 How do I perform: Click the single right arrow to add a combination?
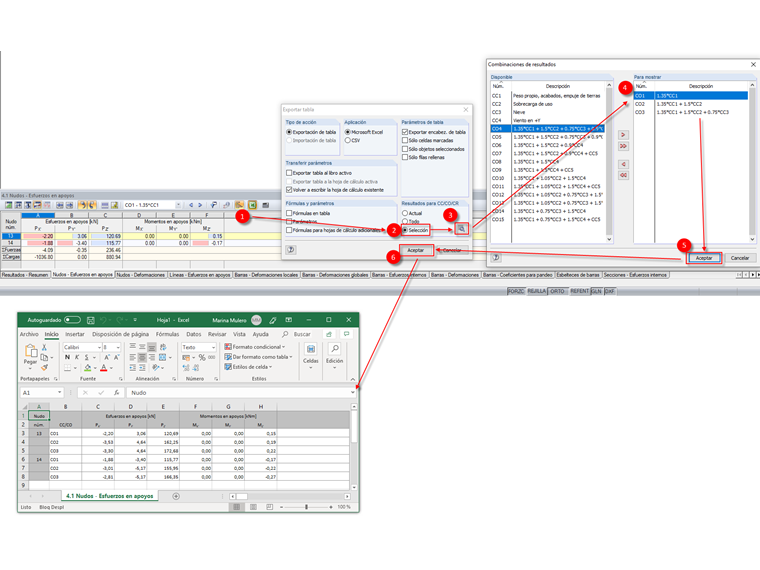623,135
